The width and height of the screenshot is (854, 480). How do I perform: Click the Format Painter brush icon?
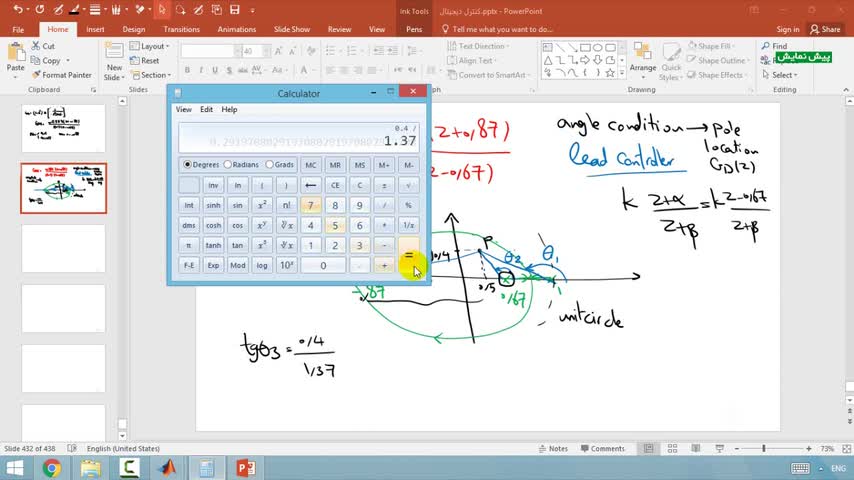point(36,75)
